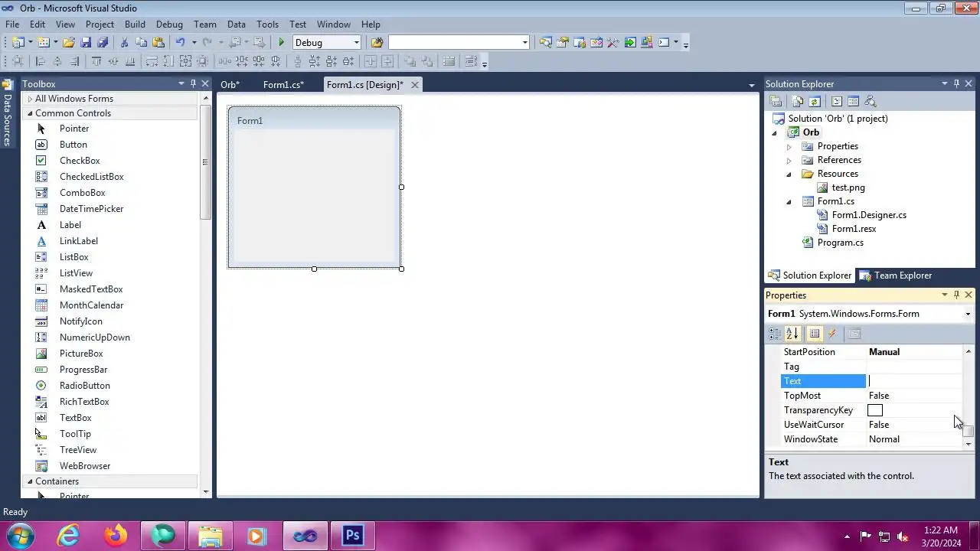Image resolution: width=980 pixels, height=551 pixels.
Task: Open the Find combo box dropdown
Action: click(x=524, y=43)
